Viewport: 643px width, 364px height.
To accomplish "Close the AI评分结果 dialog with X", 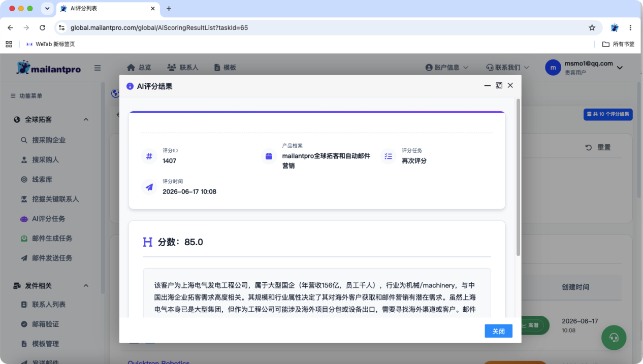I will click(x=510, y=85).
